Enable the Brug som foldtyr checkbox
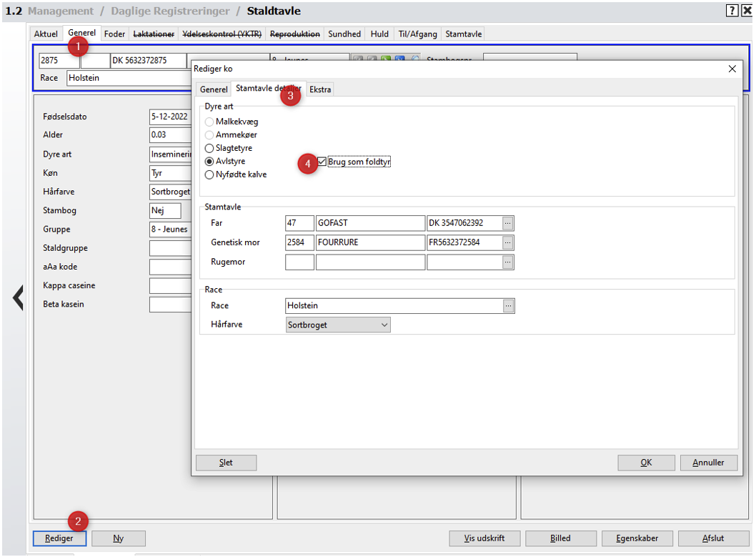 click(322, 162)
